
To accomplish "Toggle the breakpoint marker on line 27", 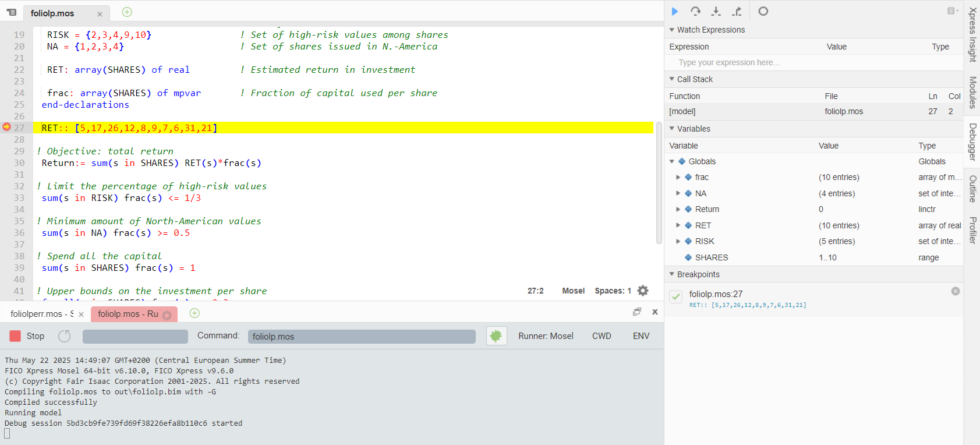I will pyautogui.click(x=7, y=127).
